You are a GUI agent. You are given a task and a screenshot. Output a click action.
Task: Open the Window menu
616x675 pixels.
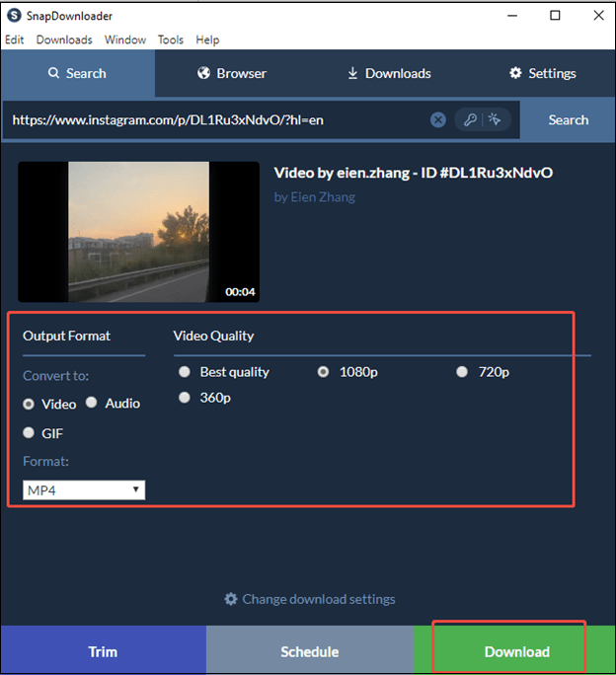click(125, 39)
